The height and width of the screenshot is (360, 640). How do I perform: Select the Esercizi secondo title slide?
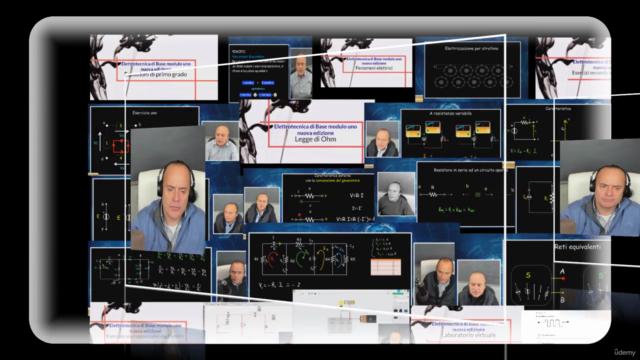(x=573, y=68)
